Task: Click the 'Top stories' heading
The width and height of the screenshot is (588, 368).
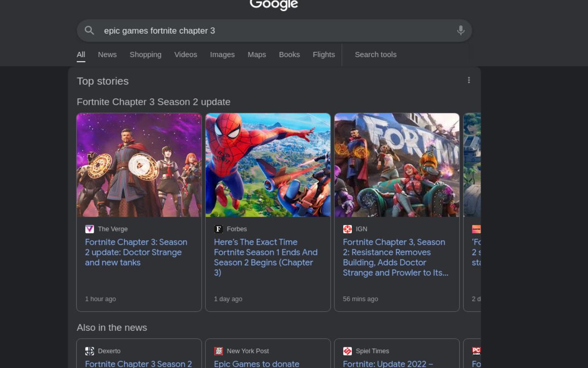Action: [x=102, y=81]
